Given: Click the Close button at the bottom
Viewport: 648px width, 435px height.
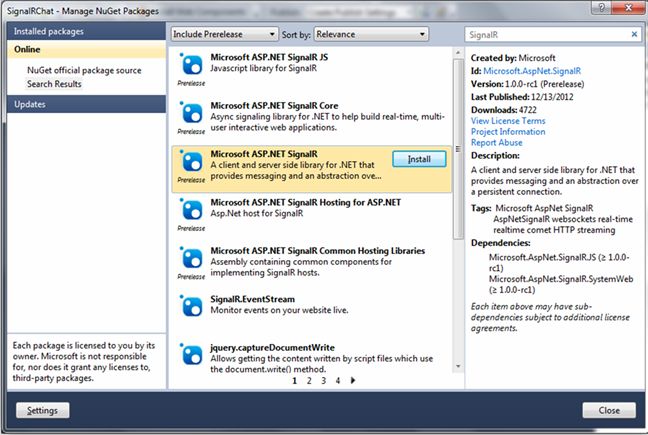Looking at the screenshot, I should pyautogui.click(x=609, y=410).
